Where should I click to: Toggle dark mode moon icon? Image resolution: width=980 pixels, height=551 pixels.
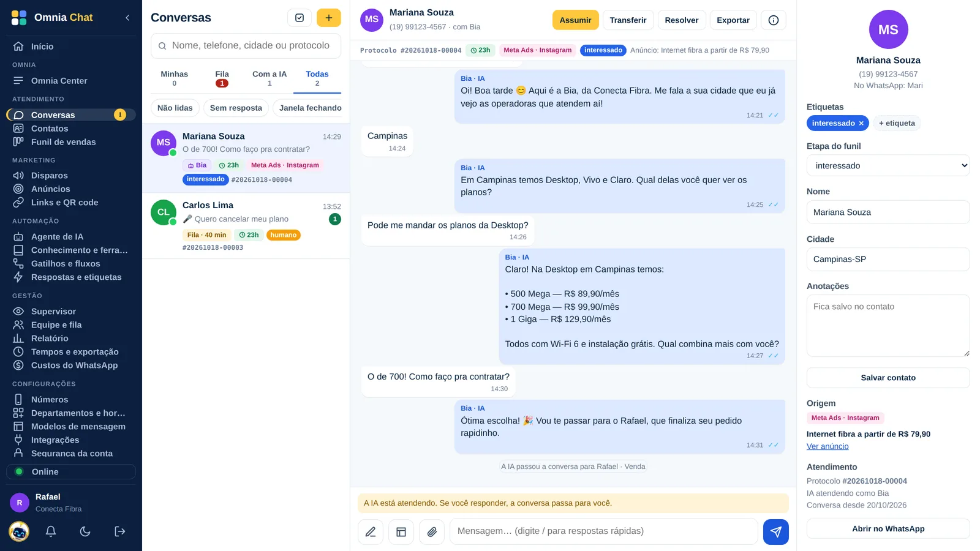tap(85, 531)
